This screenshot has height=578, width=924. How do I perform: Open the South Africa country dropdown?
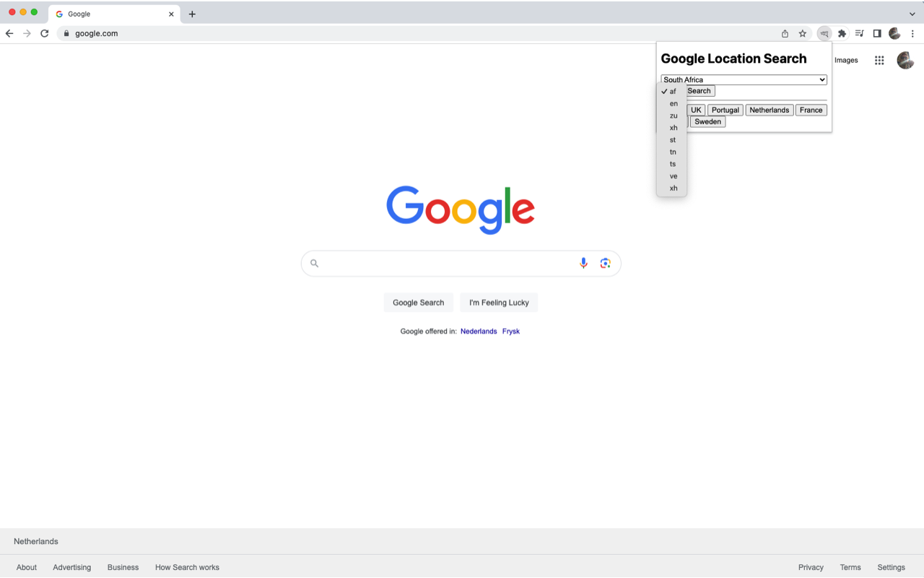pos(744,79)
